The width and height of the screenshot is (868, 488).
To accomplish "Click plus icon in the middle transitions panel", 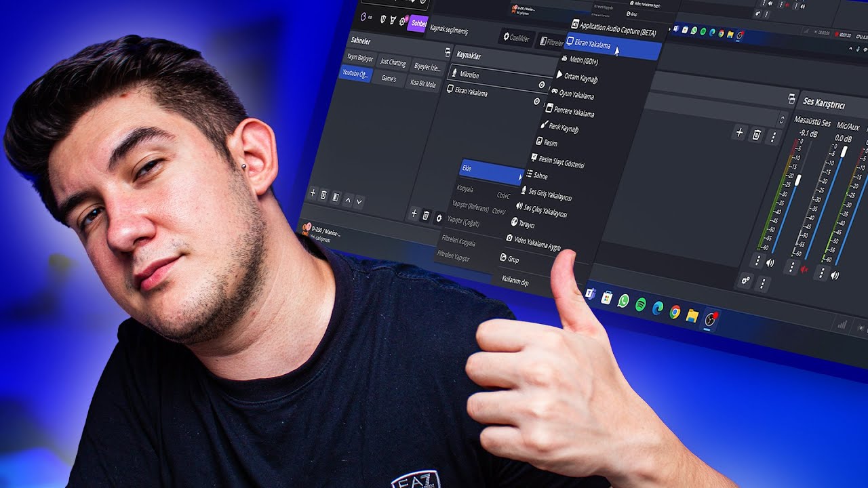I will click(x=740, y=133).
